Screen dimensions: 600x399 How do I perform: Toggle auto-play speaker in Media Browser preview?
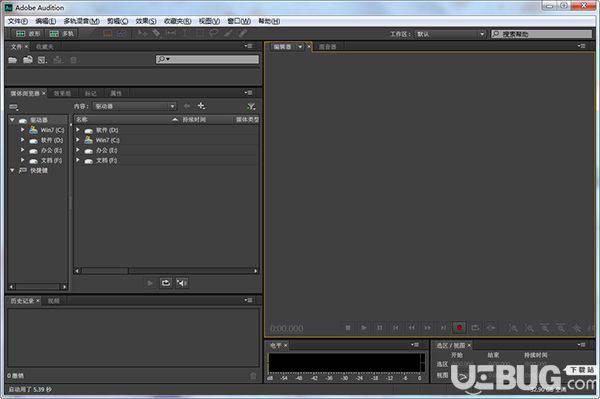pyautogui.click(x=182, y=283)
